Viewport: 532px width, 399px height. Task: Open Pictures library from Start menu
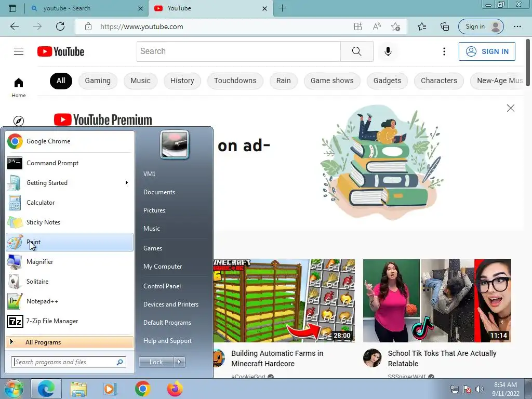pos(154,210)
